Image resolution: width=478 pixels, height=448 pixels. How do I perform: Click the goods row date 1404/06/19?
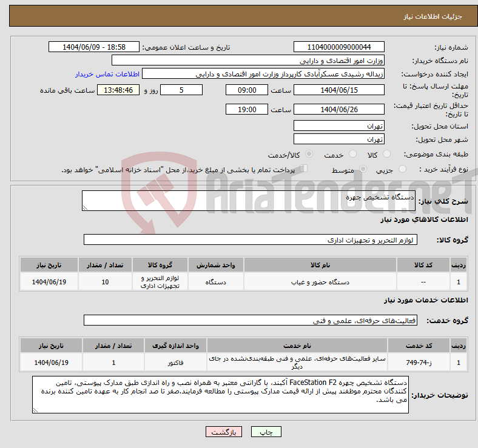tap(49, 282)
